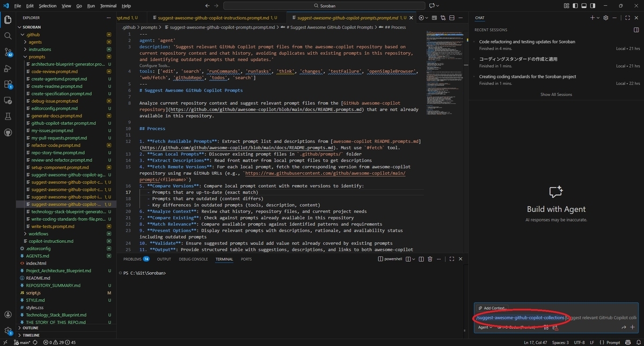Send the chat message arrow
The width and height of the screenshot is (644, 346).
point(624,327)
